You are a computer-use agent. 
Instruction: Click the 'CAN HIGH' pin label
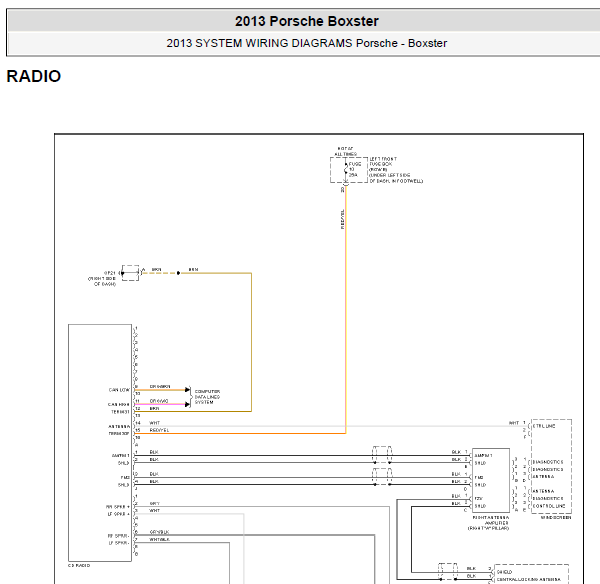(119, 405)
